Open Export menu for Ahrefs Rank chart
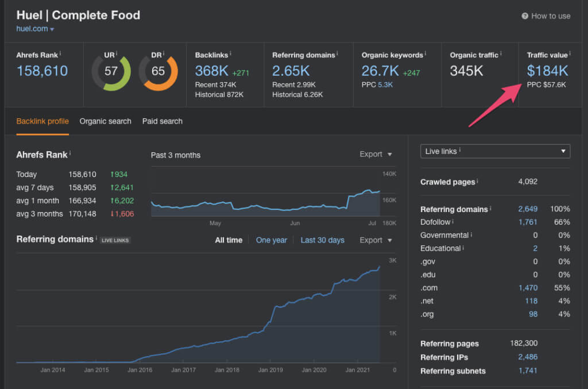Viewport: 588px width, 389px height. [x=376, y=155]
